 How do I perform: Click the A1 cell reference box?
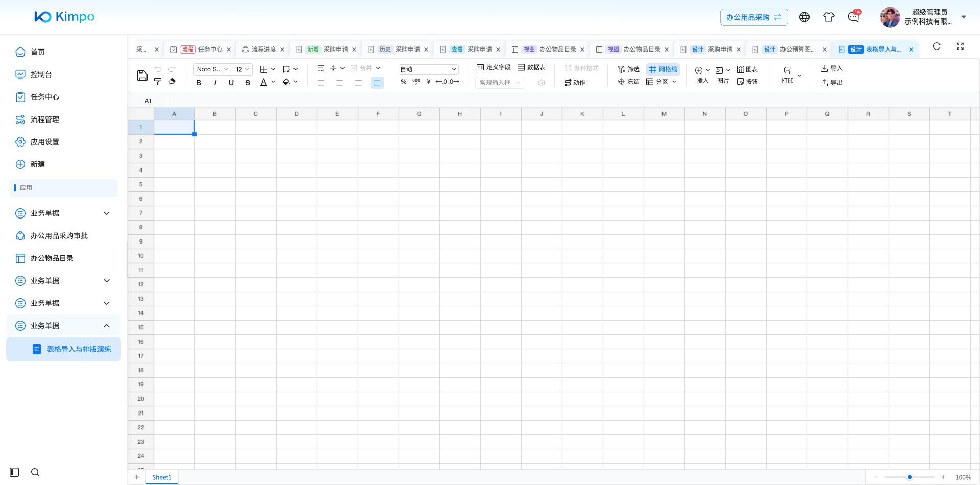coord(149,101)
